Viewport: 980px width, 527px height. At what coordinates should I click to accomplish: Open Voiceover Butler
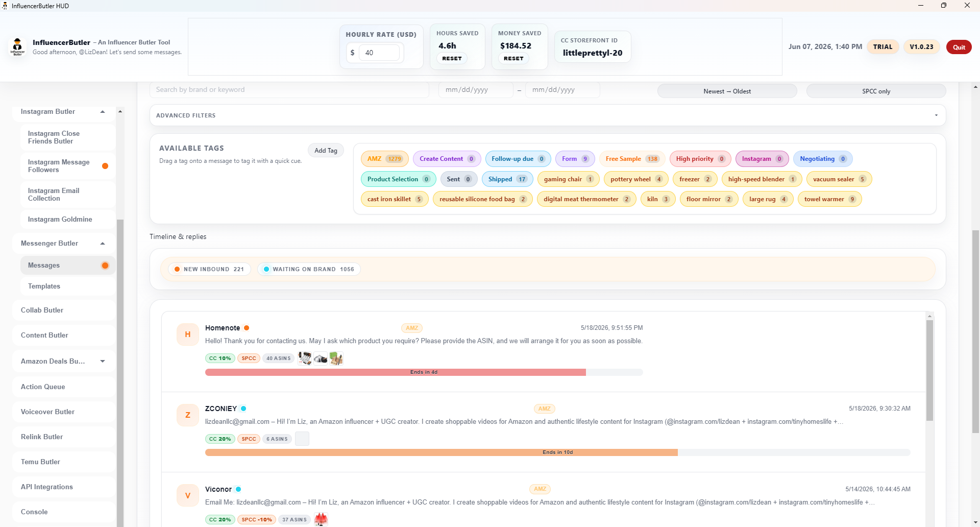(x=64, y=412)
